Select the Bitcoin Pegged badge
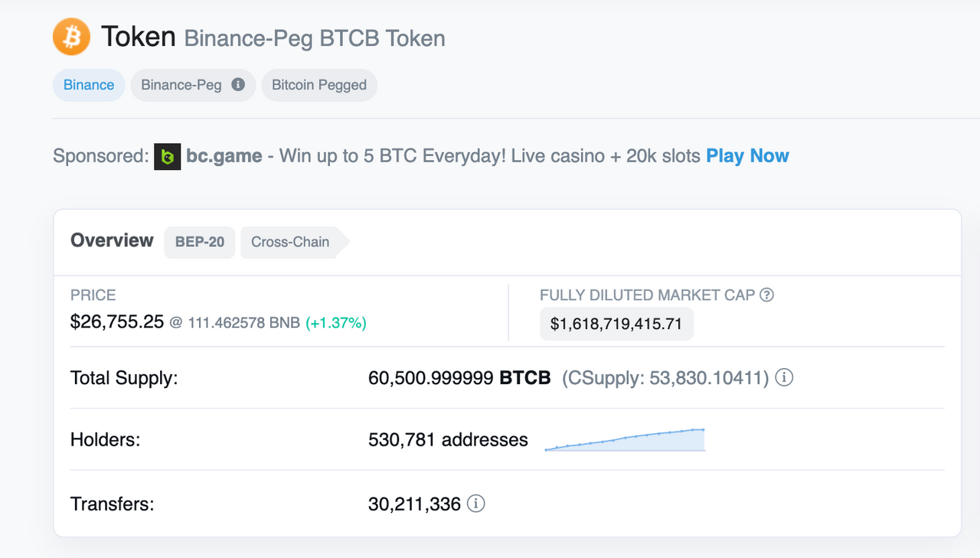Image resolution: width=980 pixels, height=558 pixels. point(319,85)
